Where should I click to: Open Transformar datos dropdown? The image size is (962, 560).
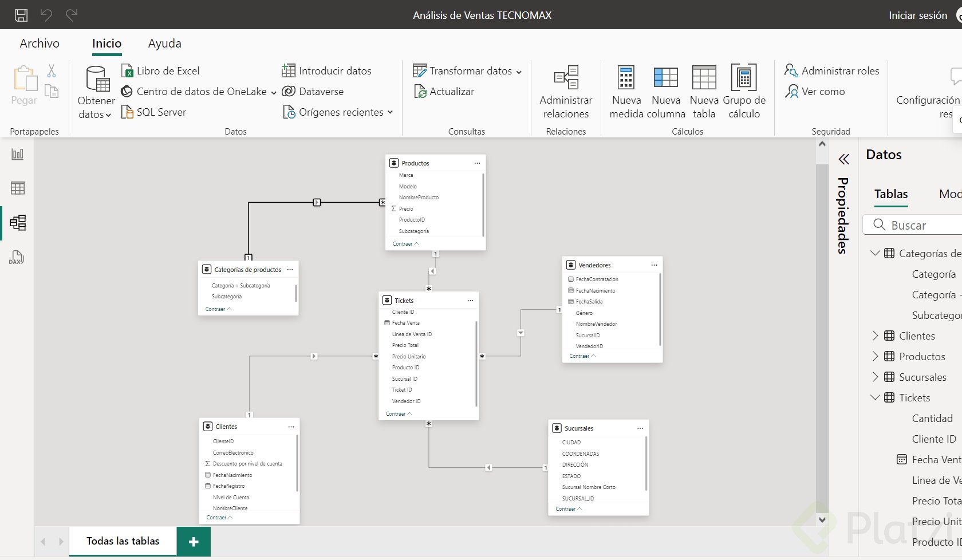point(519,72)
